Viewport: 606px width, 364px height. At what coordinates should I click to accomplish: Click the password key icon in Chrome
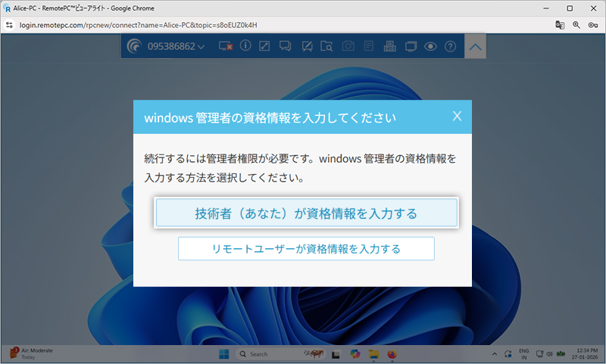pos(593,25)
